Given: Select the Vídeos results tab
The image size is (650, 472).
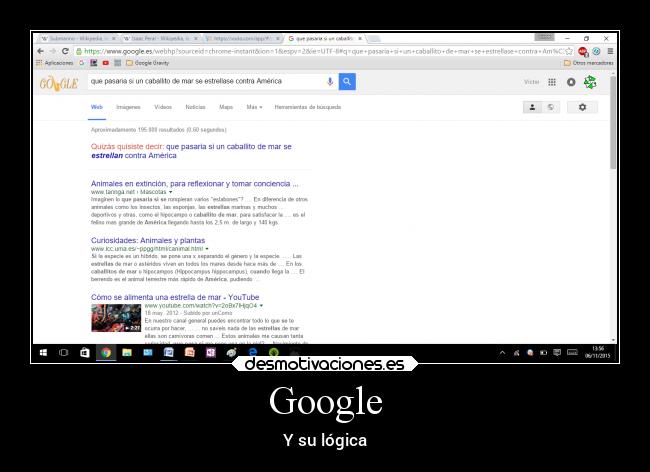Looking at the screenshot, I should point(163,107).
